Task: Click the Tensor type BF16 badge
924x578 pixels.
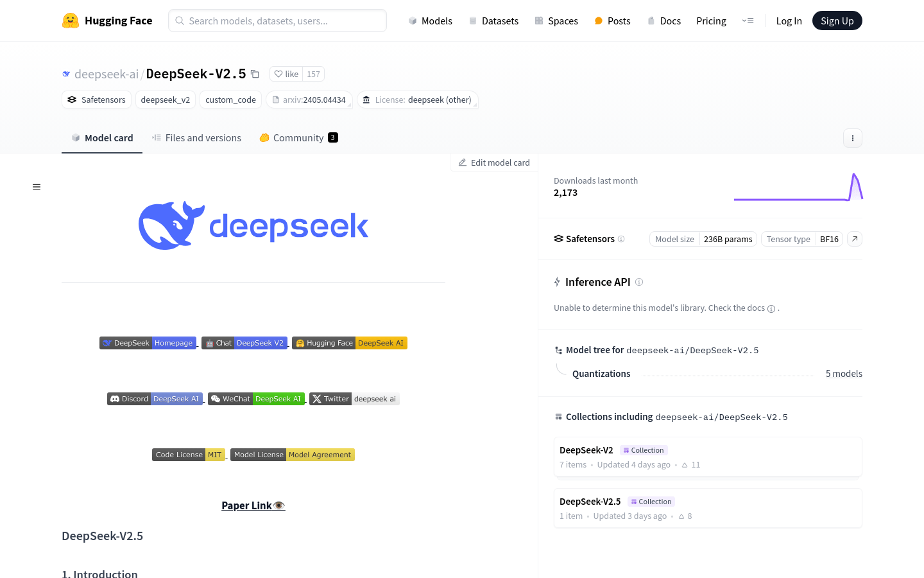Action: 802,239
